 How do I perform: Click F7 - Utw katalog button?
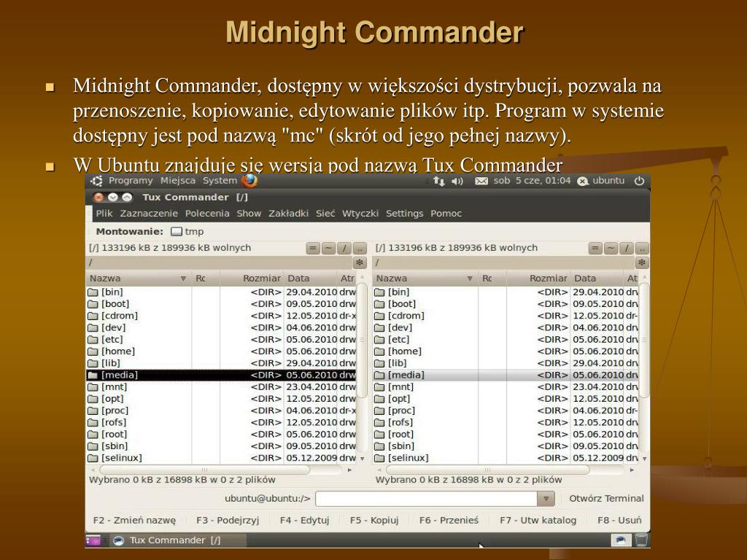[x=538, y=521]
